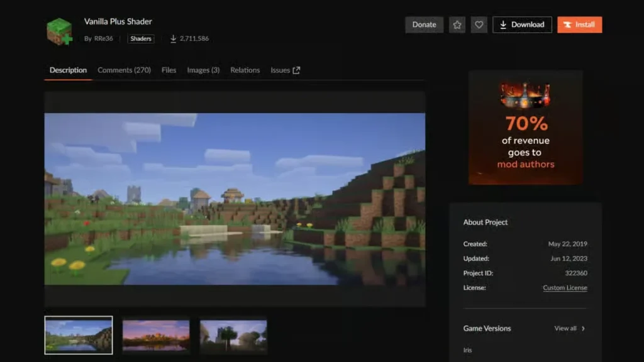Open the Custom License link
The image size is (644, 362).
[564, 287]
